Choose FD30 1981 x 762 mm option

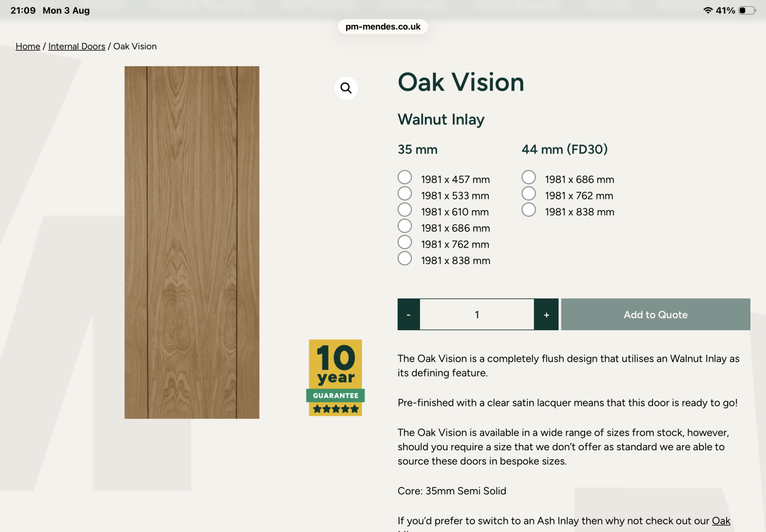529,193
